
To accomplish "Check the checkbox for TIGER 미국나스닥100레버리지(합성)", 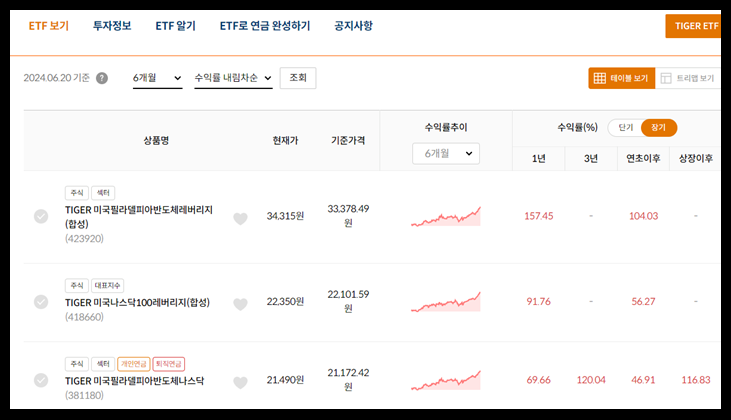I will click(x=41, y=302).
